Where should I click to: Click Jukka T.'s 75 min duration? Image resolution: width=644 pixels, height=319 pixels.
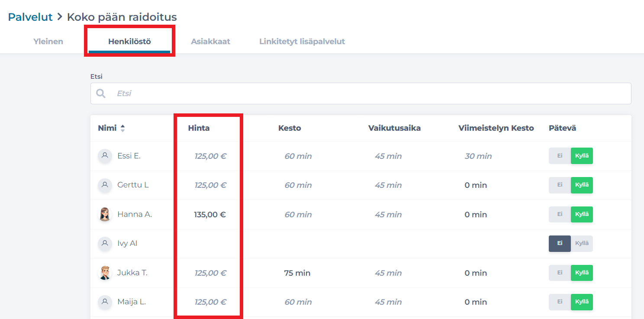(297, 273)
